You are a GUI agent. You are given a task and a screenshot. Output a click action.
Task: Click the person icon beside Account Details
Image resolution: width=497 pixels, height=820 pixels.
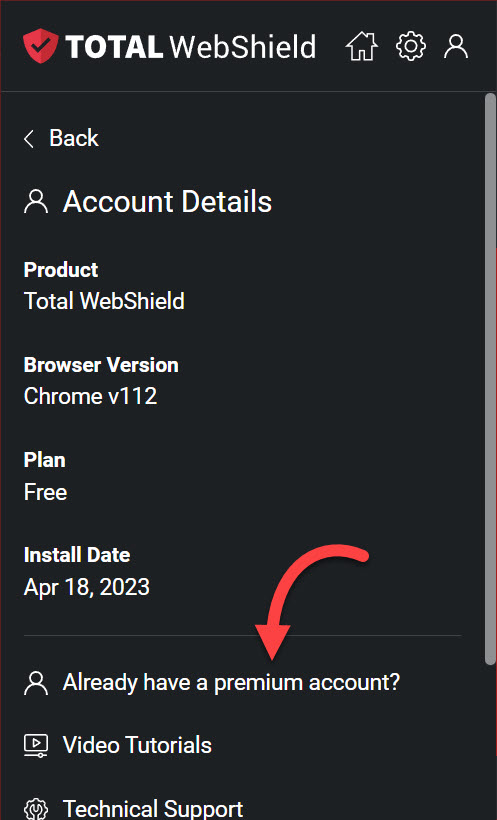[36, 202]
